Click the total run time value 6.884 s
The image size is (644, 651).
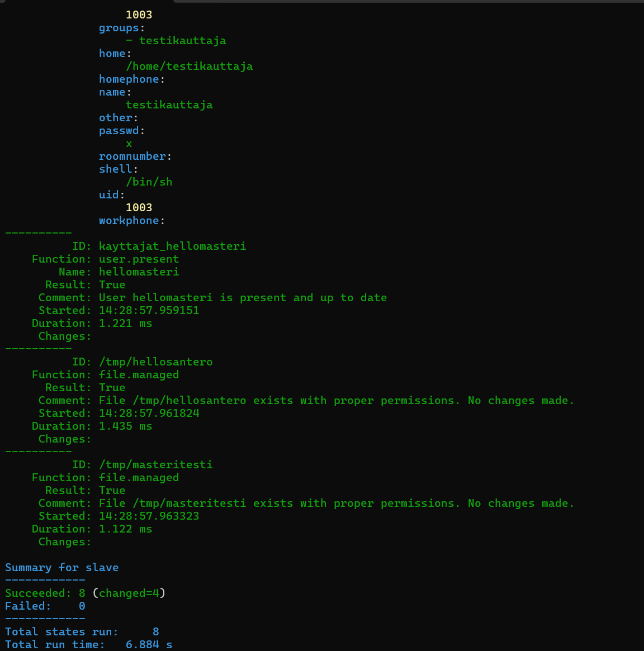click(x=149, y=644)
